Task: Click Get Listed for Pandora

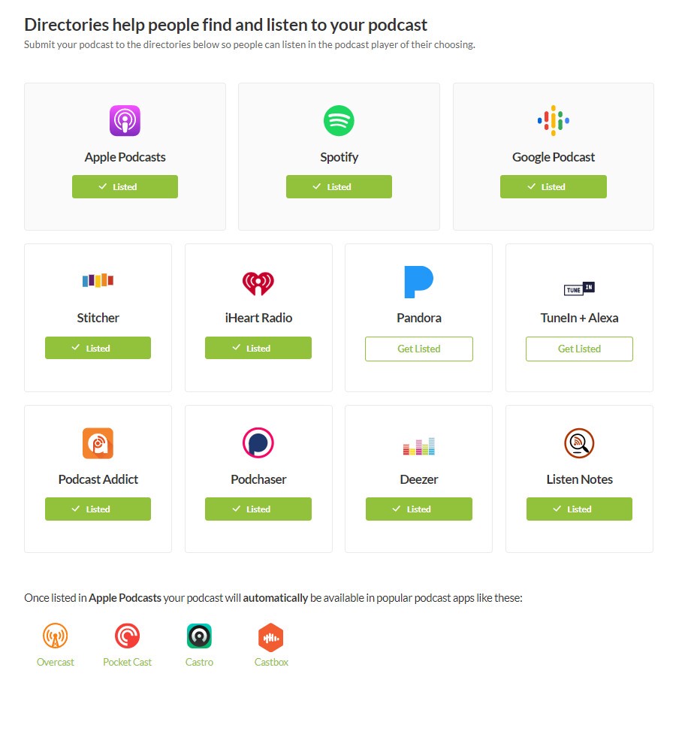Action: click(x=418, y=349)
